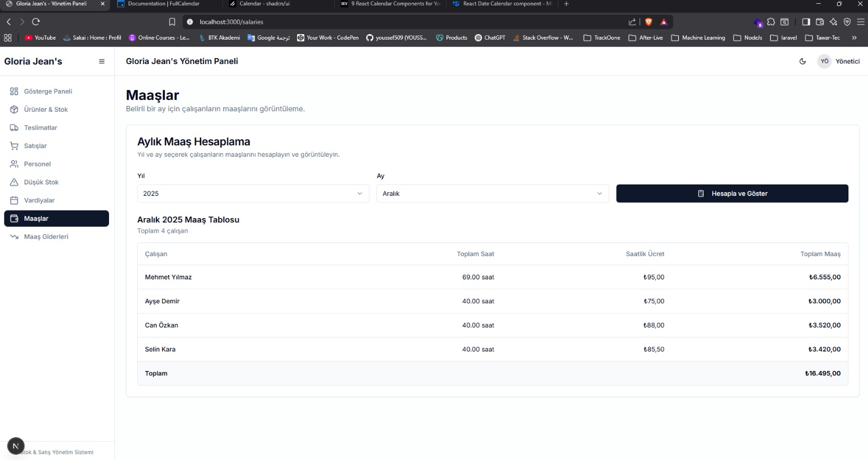This screenshot has width=868, height=460.
Task: Click the Ürünler & Stok box icon
Action: (14, 110)
